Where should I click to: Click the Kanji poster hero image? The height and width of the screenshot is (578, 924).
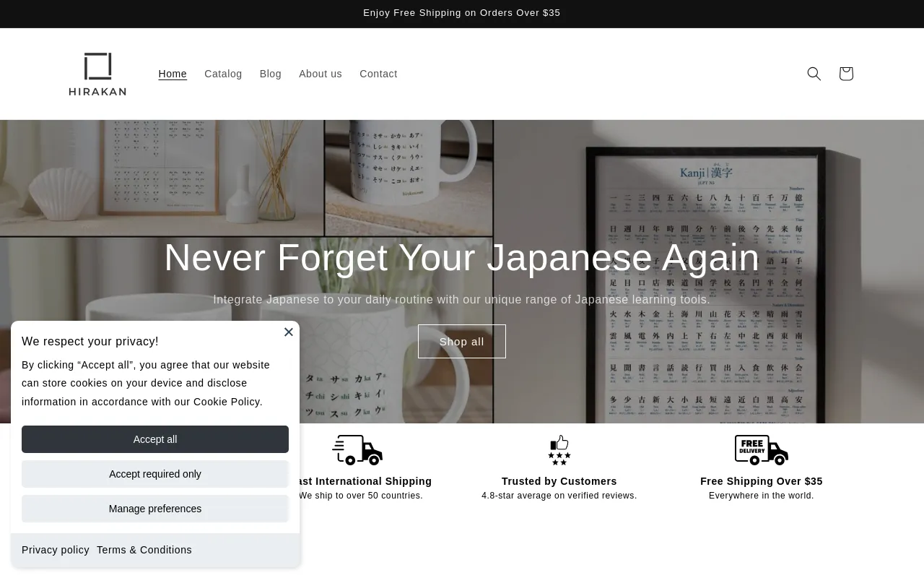coord(707,289)
